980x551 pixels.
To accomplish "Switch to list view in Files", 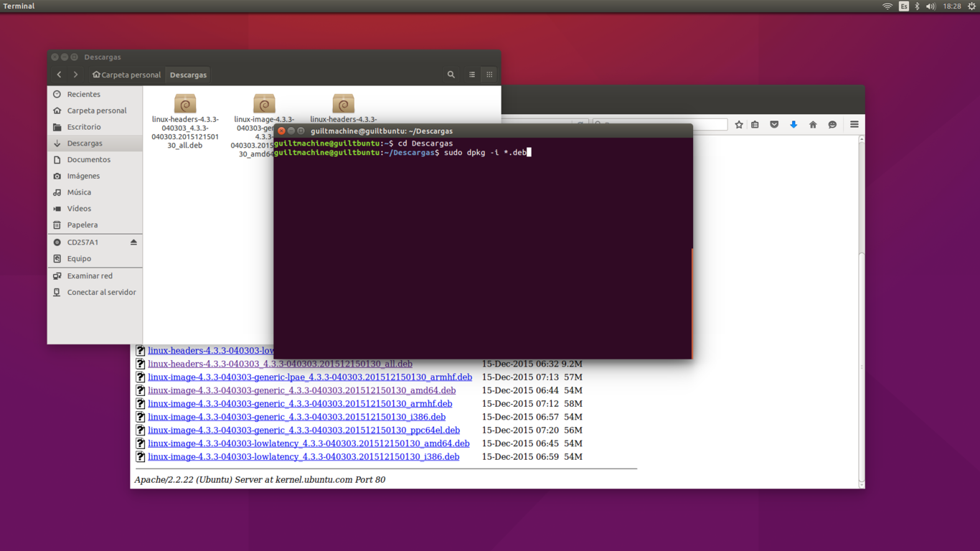I will pos(471,74).
